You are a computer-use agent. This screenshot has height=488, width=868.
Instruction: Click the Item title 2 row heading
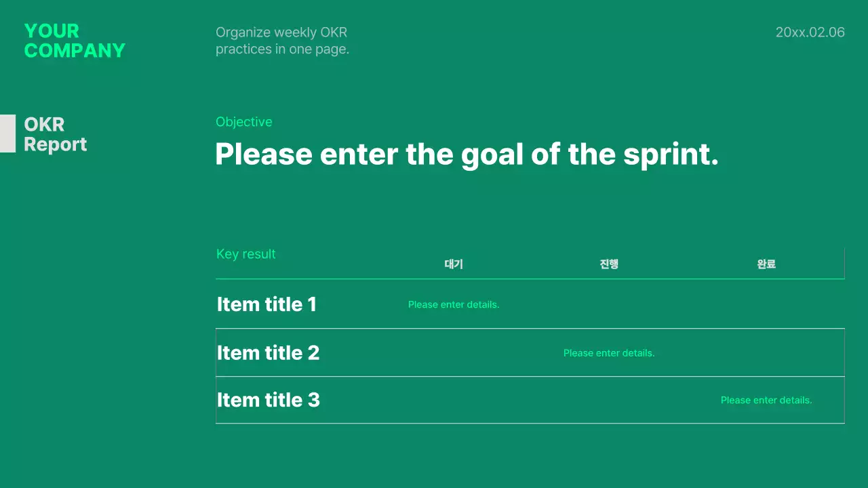269,352
